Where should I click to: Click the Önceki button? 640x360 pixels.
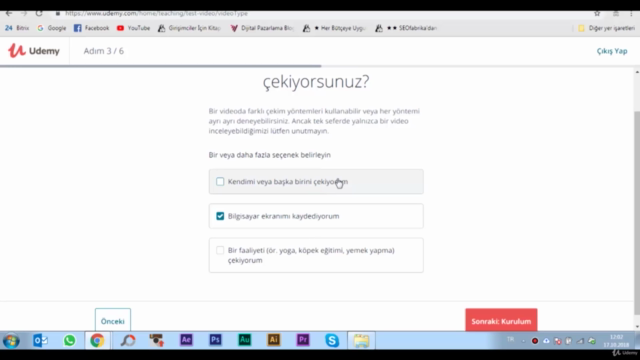tap(113, 320)
